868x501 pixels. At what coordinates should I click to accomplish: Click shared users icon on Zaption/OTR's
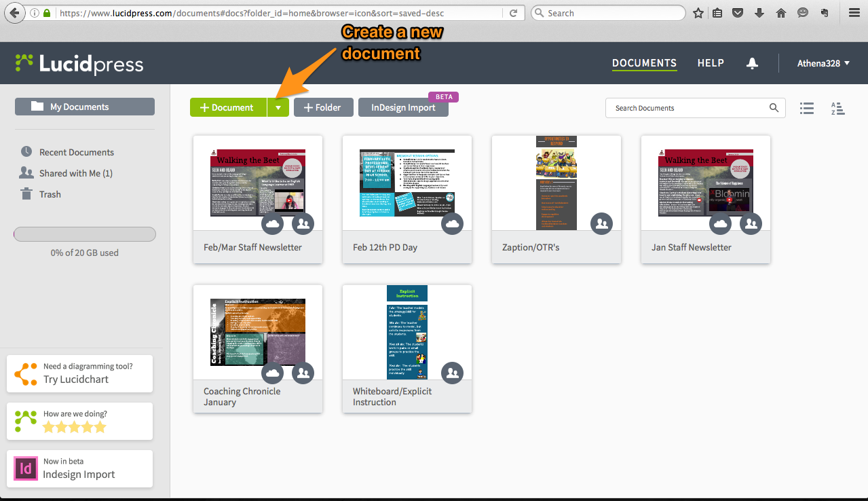(x=601, y=223)
